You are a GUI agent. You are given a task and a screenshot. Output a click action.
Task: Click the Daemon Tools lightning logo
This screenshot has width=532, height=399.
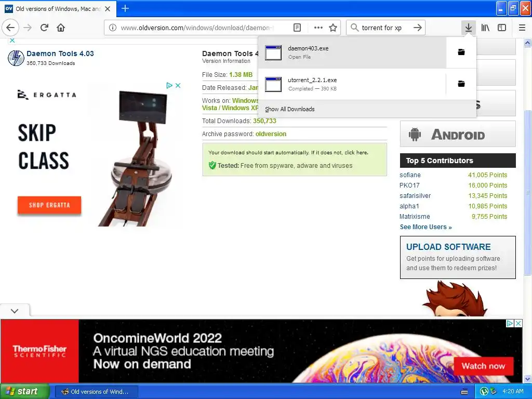point(16,58)
